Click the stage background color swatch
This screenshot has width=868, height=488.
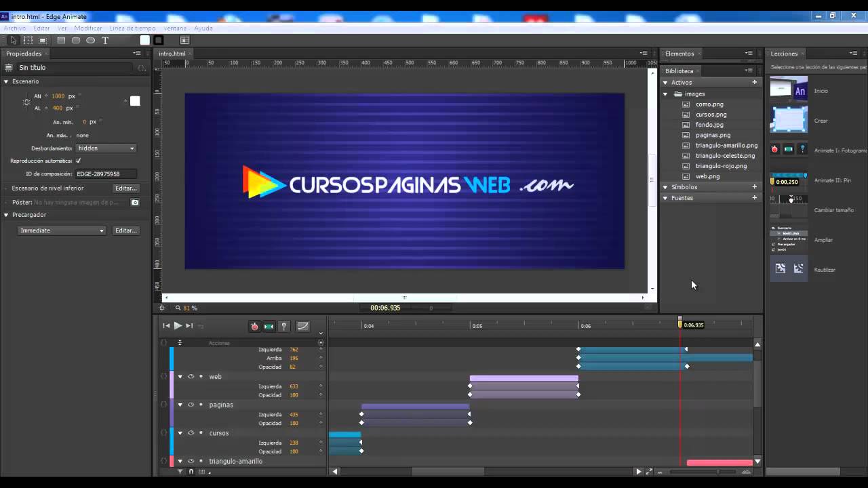[x=135, y=101]
